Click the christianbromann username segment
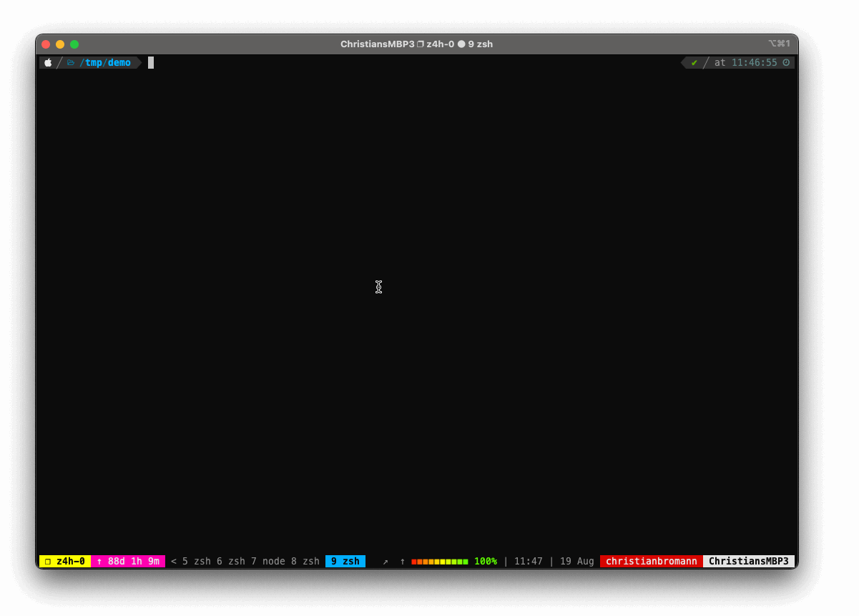The width and height of the screenshot is (859, 616). [652, 562]
